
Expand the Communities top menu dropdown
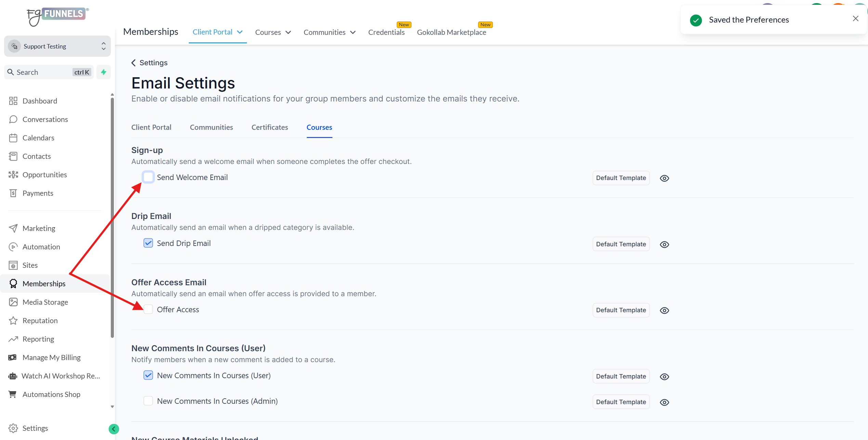[x=329, y=32]
